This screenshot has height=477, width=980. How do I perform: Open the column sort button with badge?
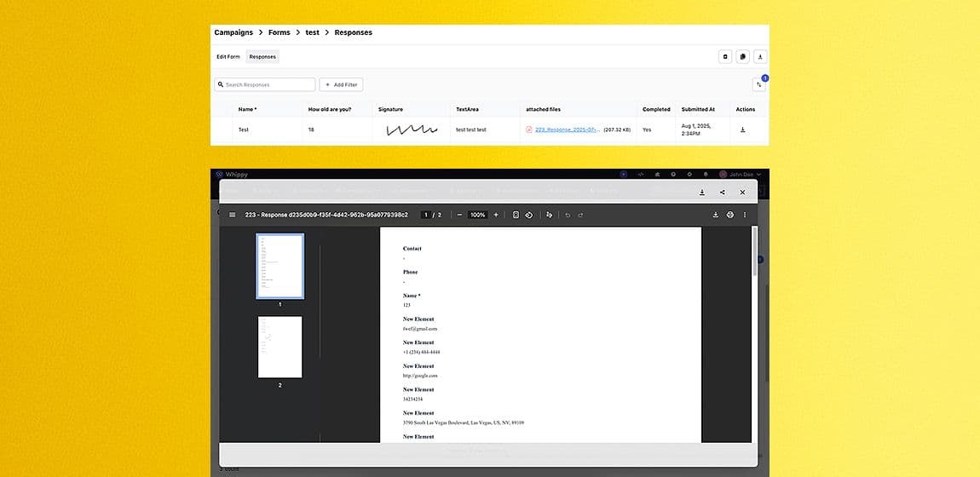click(759, 84)
